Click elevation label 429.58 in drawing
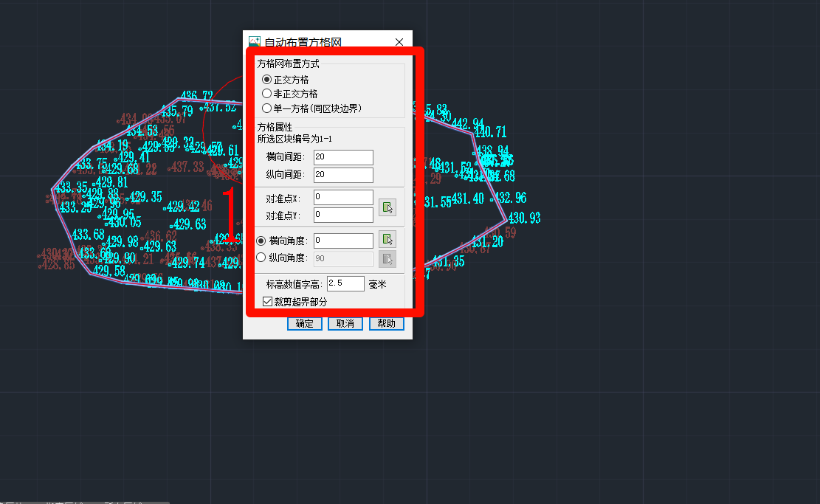 [x=108, y=271]
